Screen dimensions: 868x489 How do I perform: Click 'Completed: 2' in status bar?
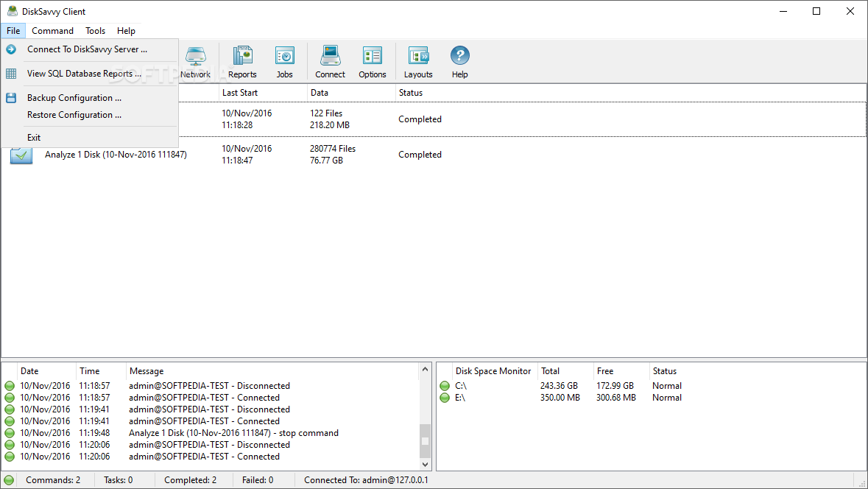tap(191, 480)
